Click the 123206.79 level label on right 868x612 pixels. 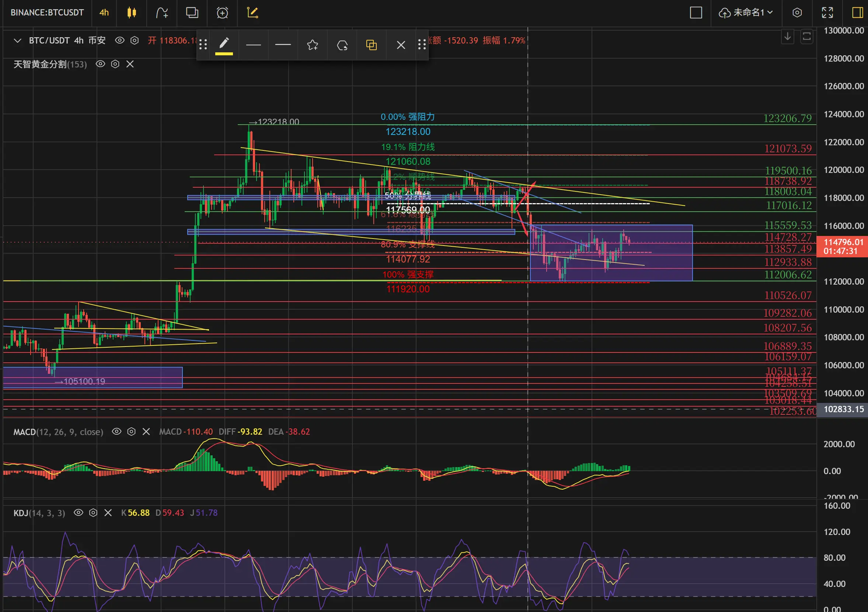point(788,118)
